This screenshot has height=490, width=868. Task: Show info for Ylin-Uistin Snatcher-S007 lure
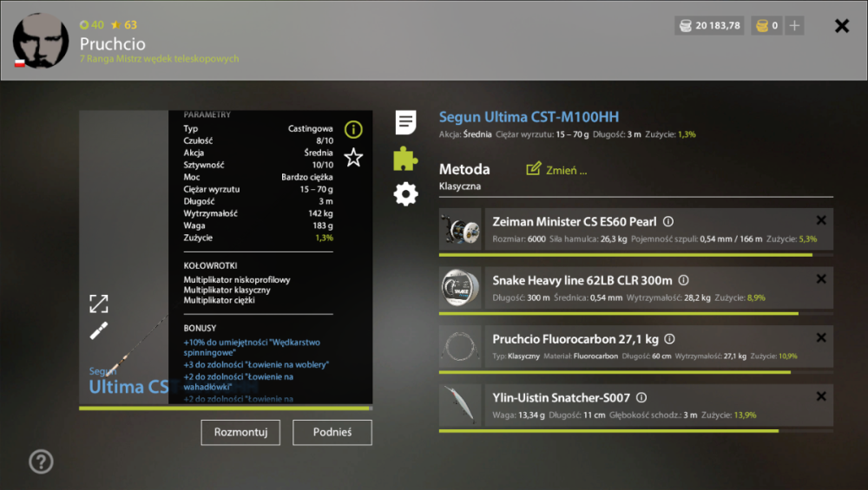click(x=641, y=398)
